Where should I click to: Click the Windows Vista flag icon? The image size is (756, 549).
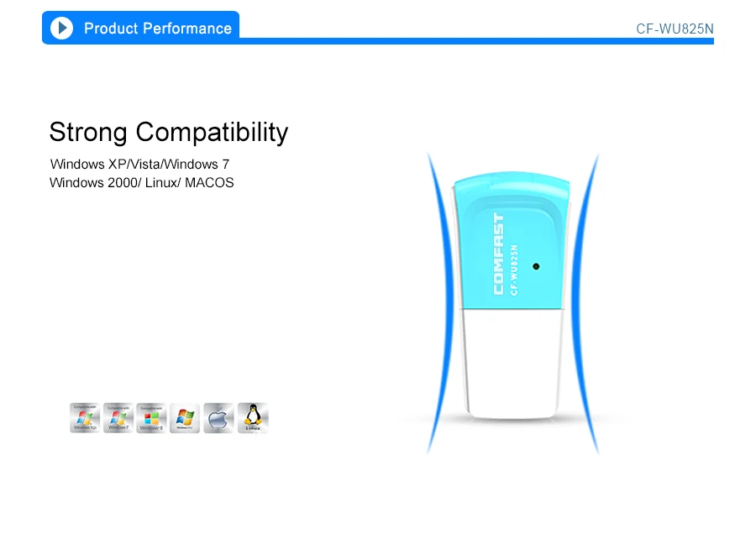click(x=185, y=418)
